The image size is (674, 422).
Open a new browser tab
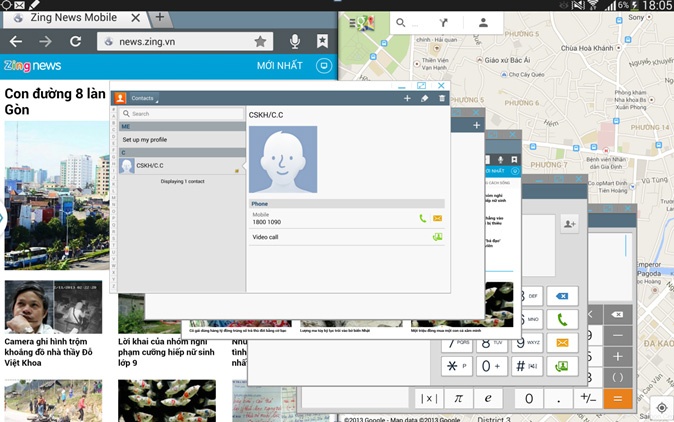point(160,17)
